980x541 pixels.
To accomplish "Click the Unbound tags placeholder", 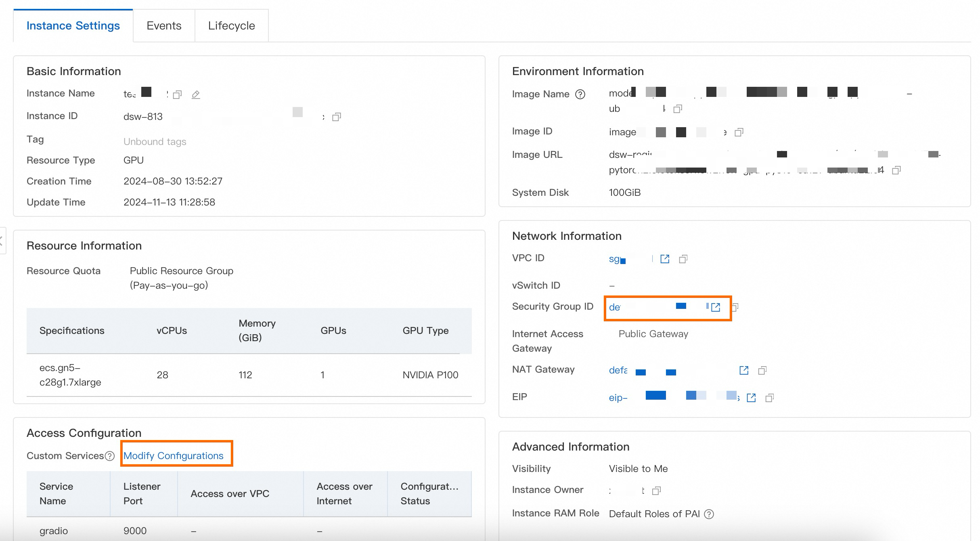I will click(x=155, y=142).
